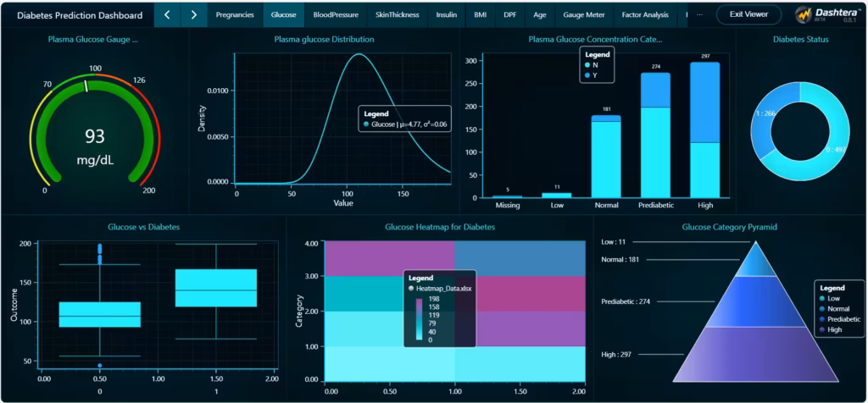Select the Glucose tab
The image size is (868, 403).
pos(283,15)
